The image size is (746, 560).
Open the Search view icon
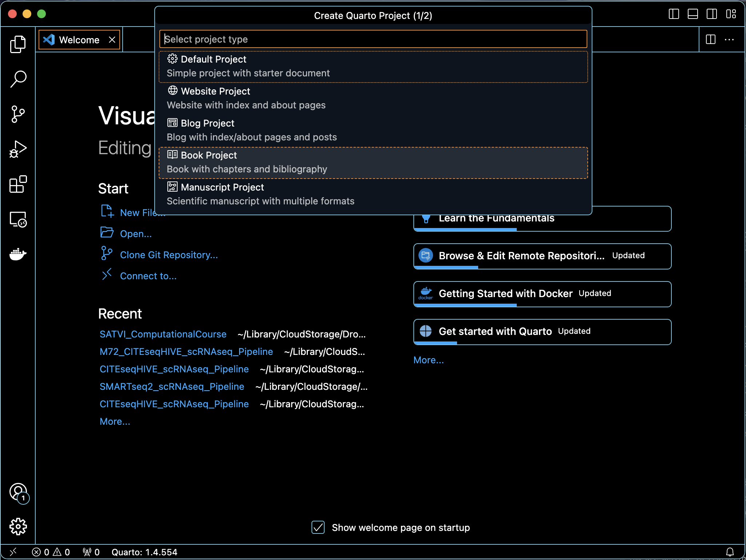coord(18,79)
